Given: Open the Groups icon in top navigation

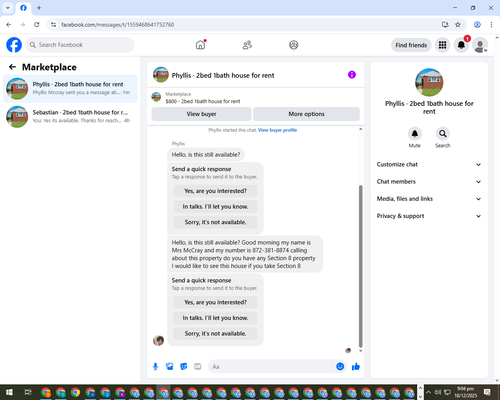Looking at the screenshot, I should pos(294,45).
